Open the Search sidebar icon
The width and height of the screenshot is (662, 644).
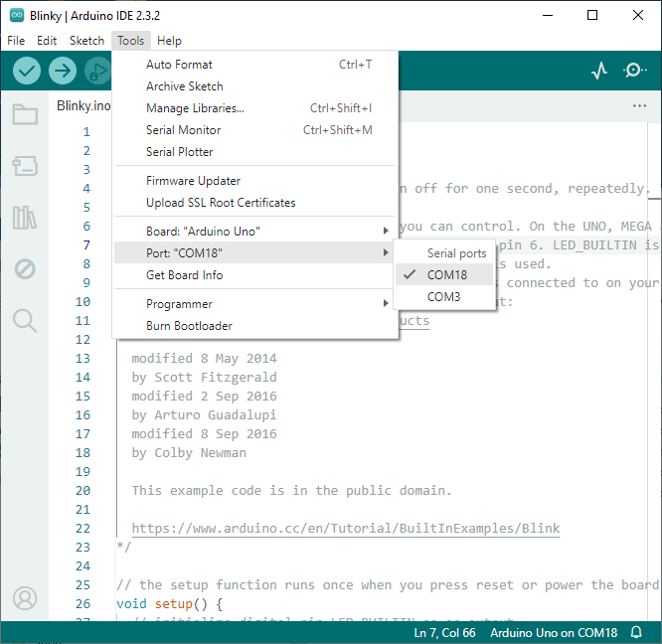(25, 320)
